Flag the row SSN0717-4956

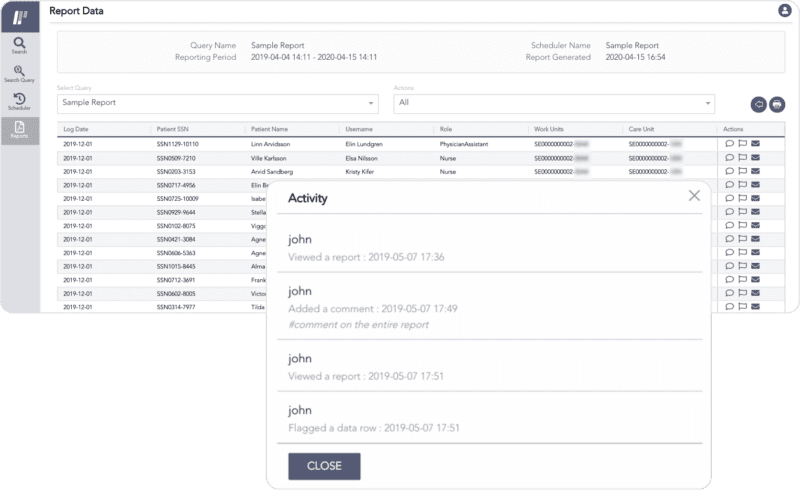[743, 185]
